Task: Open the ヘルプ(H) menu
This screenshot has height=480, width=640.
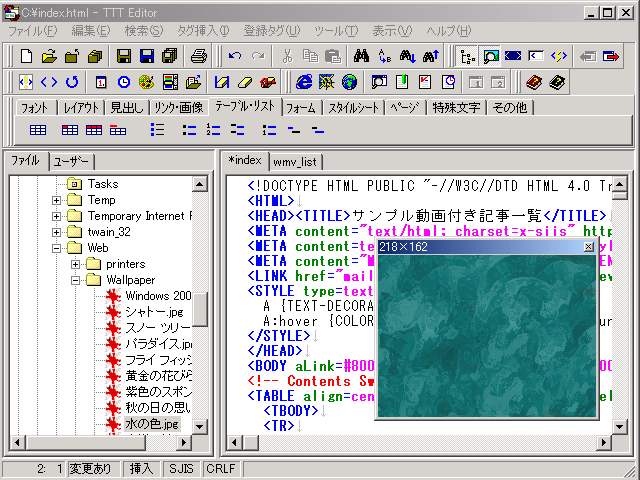Action: (449, 31)
